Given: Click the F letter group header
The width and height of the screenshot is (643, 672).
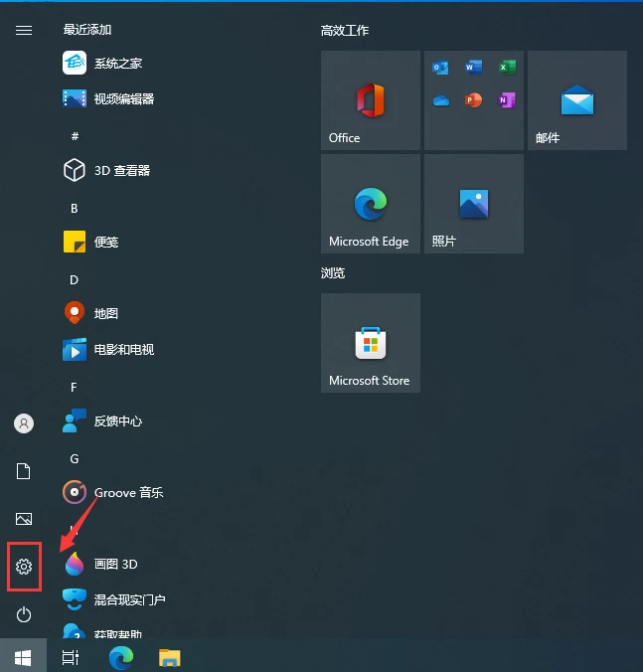Looking at the screenshot, I should [74, 387].
